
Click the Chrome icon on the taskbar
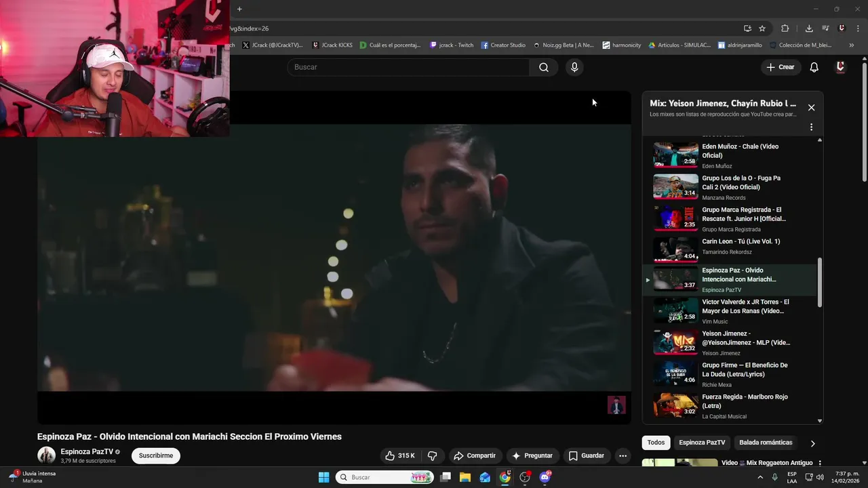(x=505, y=477)
